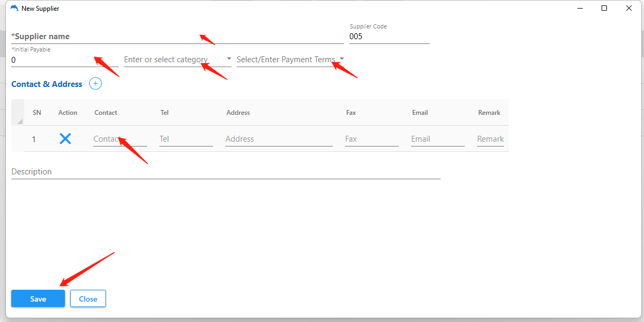
Task: Click the Save button
Action: click(38, 299)
